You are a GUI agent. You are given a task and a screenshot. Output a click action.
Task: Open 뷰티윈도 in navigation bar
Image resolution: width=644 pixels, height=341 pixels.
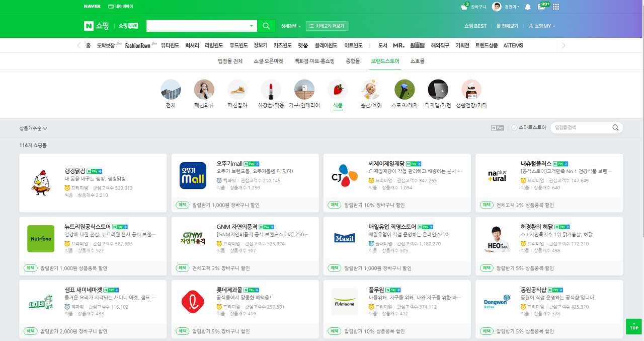tap(170, 45)
